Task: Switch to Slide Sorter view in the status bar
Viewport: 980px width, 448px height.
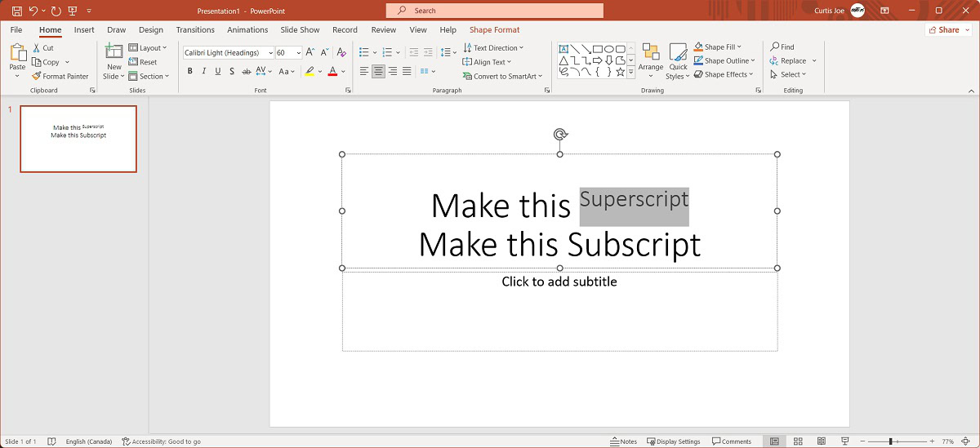Action: click(798, 441)
